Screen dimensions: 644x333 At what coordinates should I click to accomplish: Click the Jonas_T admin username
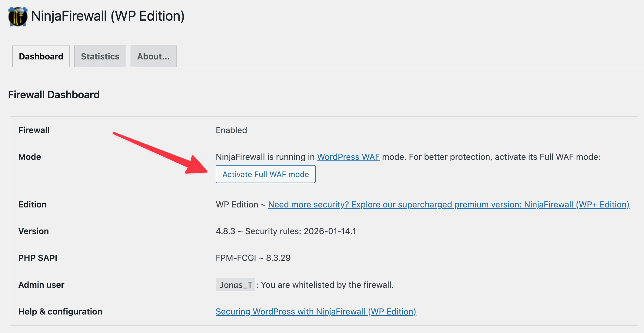pyautogui.click(x=235, y=285)
